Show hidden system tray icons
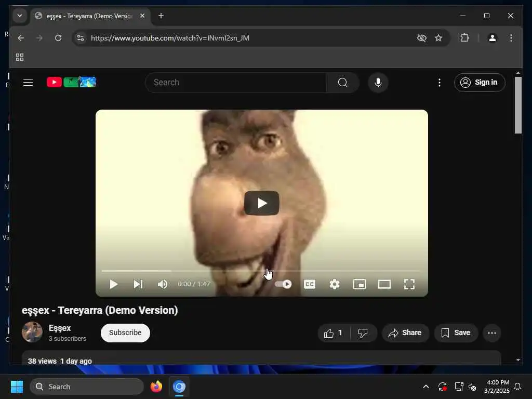This screenshot has height=399, width=532. click(x=426, y=387)
